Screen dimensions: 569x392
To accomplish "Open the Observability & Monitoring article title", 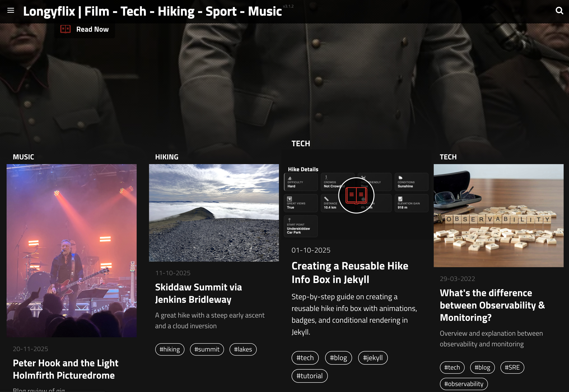I will coord(492,305).
